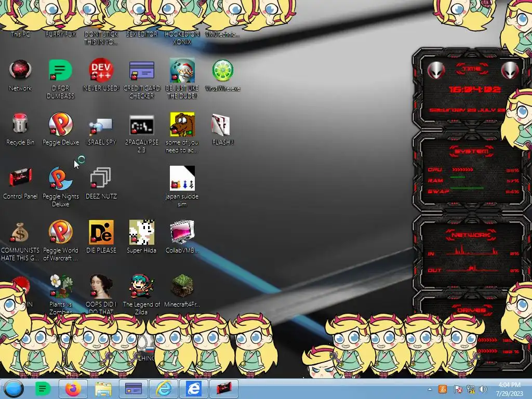This screenshot has height=399, width=532.
Task: Select The Legend of Zilda shortcut
Action: pyautogui.click(x=141, y=294)
